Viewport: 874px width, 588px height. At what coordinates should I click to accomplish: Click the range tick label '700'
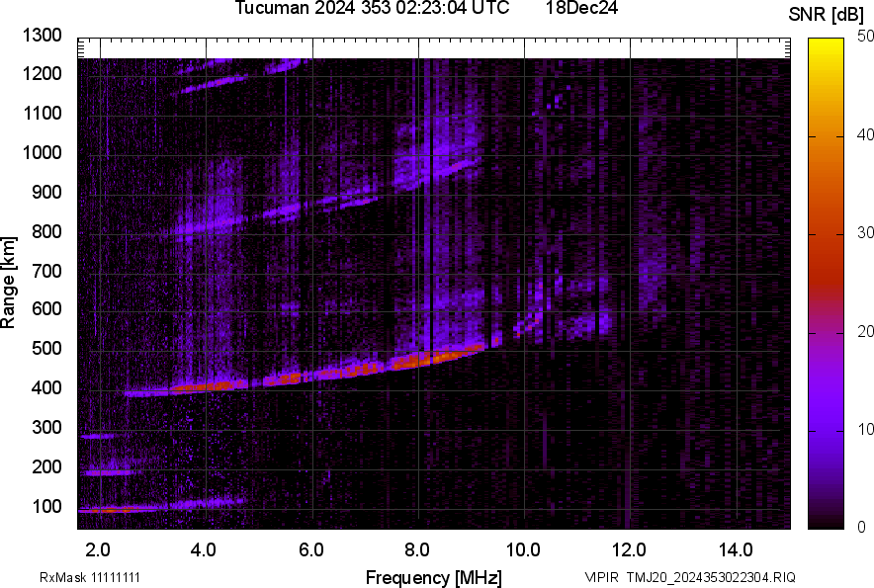pyautogui.click(x=46, y=271)
